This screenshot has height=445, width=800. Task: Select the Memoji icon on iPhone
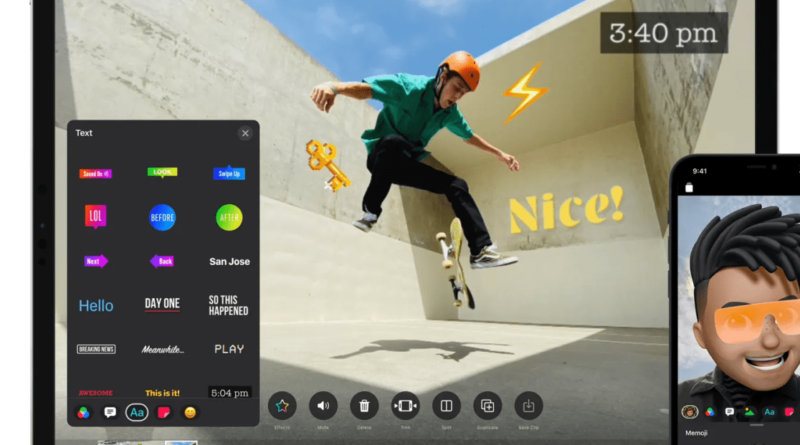tap(690, 411)
